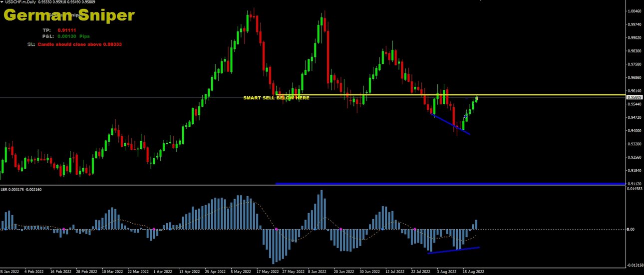Click the 'SMART SELL BELOW HERE' label
644x275 pixels.
(x=276, y=98)
